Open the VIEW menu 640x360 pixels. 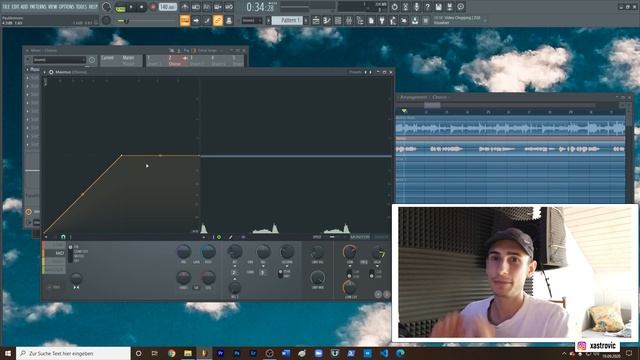pyautogui.click(x=52, y=7)
